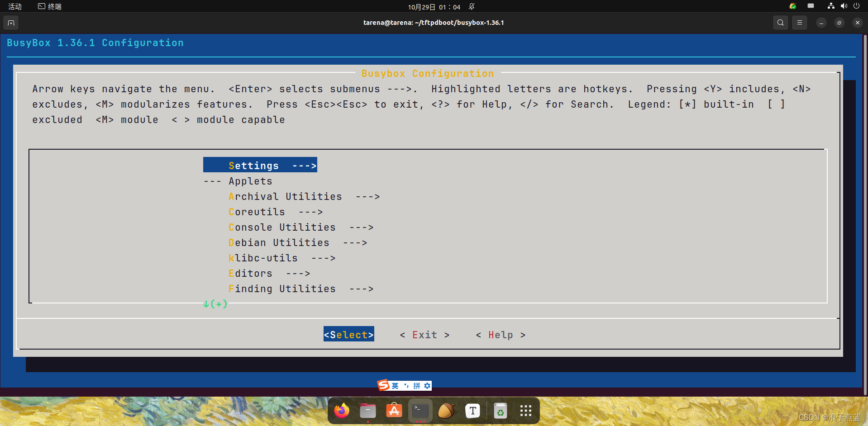This screenshot has height=426, width=868.
Task: Open Finding Utilities submenu
Action: pos(301,289)
